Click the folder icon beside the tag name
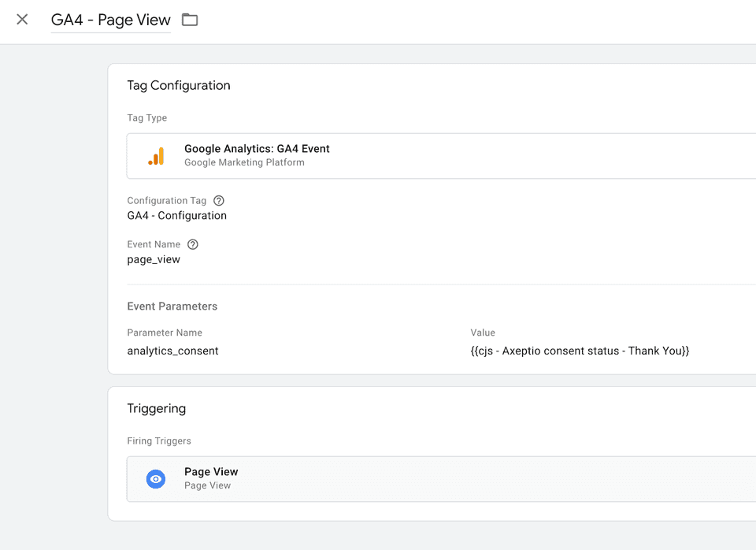Image resolution: width=756 pixels, height=550 pixels. point(190,20)
